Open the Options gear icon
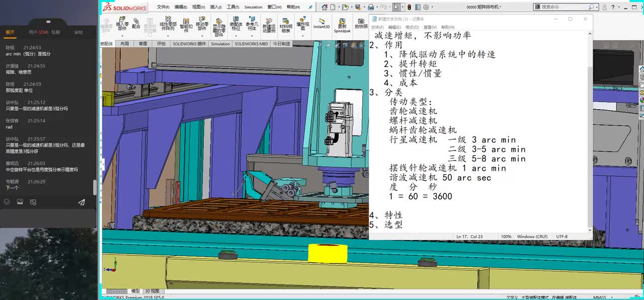The image size is (644, 300). pos(426,7)
